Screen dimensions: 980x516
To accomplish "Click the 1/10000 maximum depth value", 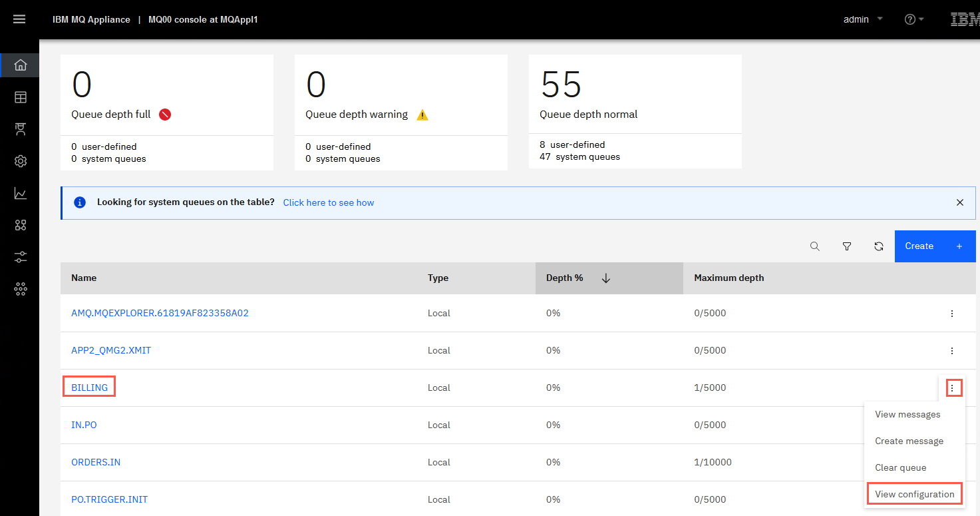I will (x=713, y=462).
